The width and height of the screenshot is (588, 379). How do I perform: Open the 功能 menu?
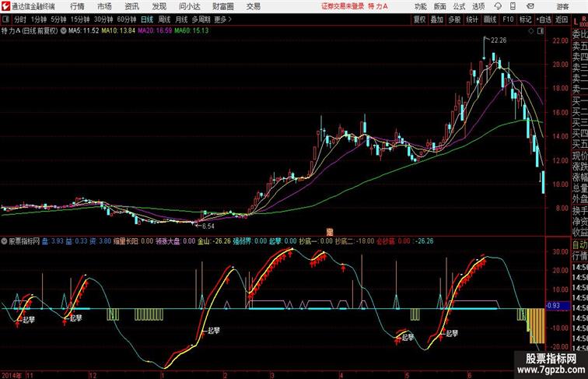[x=420, y=6]
